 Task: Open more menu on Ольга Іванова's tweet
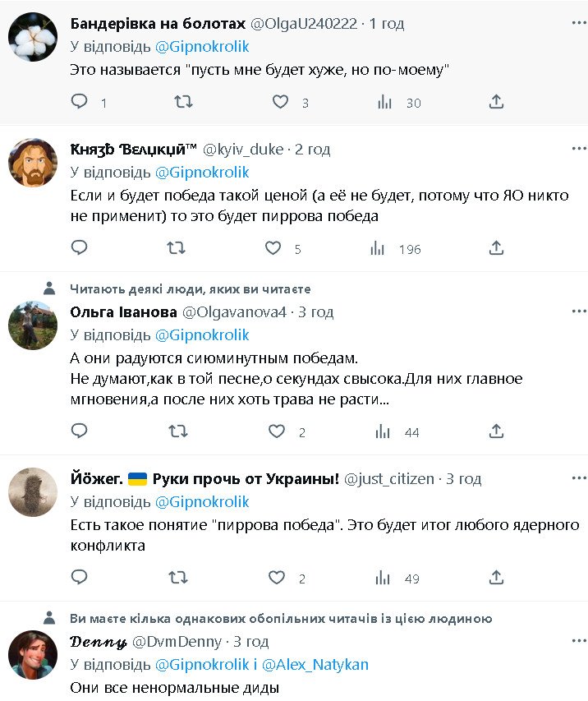tap(578, 311)
